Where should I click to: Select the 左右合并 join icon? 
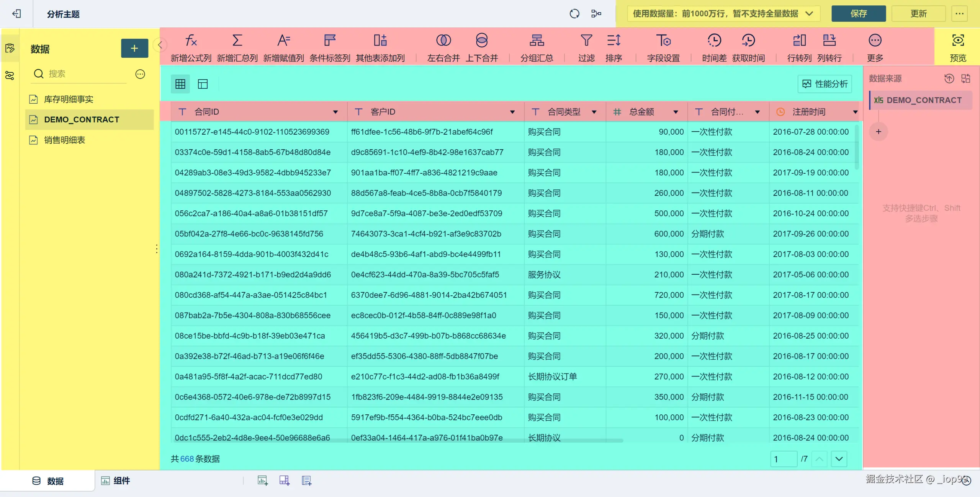tap(443, 41)
